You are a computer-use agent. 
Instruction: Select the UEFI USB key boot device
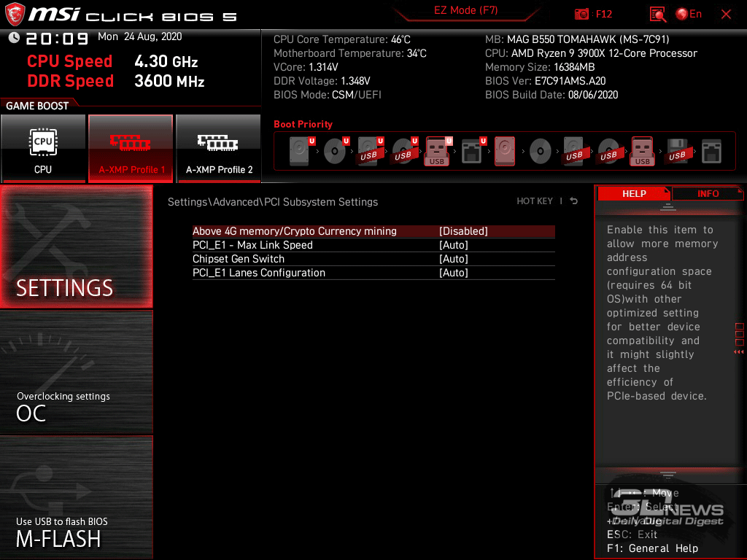[x=438, y=151]
